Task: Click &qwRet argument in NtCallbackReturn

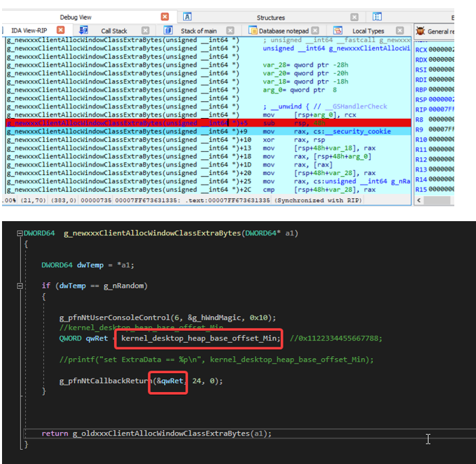Action: click(170, 381)
